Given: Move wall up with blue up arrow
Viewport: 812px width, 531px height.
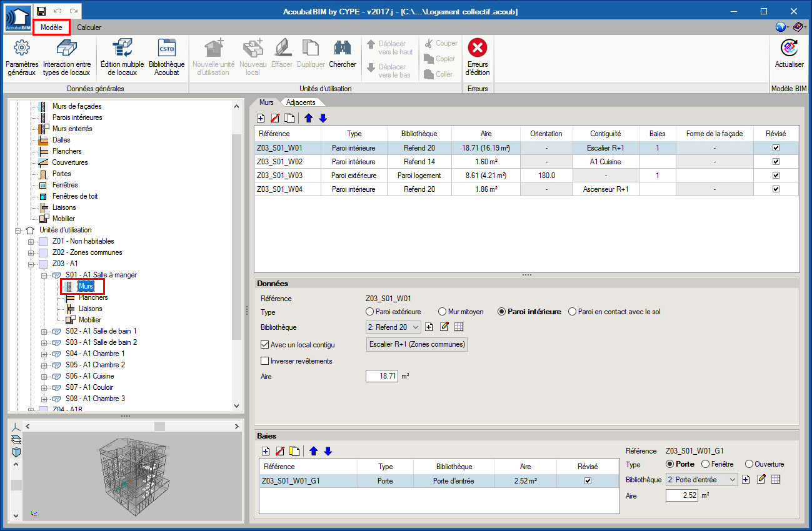Looking at the screenshot, I should pyautogui.click(x=309, y=118).
